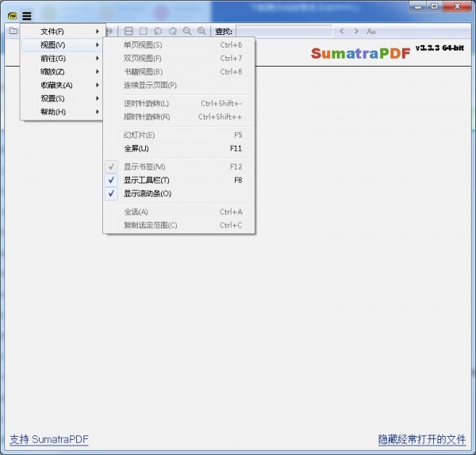Screen dimensions: 476x455
Task: Click the 支持 SumatraPDF link
Action: 48,439
